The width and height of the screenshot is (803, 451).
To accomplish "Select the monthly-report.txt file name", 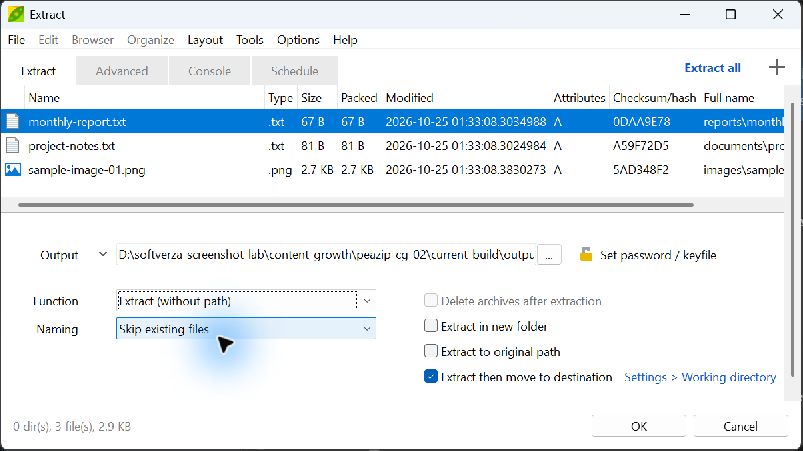I will pos(77,121).
